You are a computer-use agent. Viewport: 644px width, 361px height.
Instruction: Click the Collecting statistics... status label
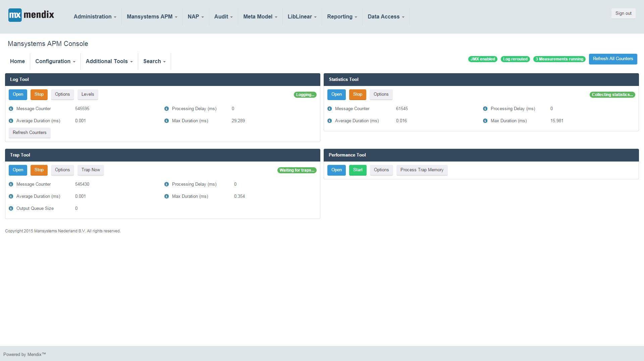[x=612, y=95]
